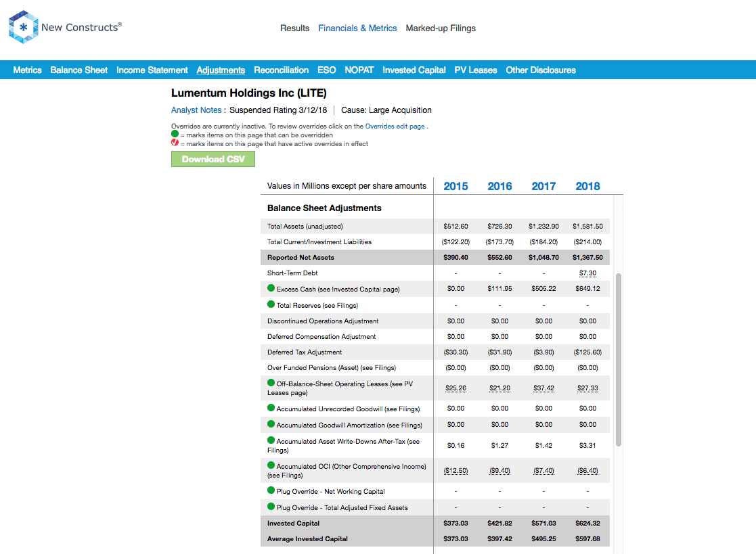The image size is (756, 554).
Task: Switch to the Metrics tab
Action: tap(28, 70)
